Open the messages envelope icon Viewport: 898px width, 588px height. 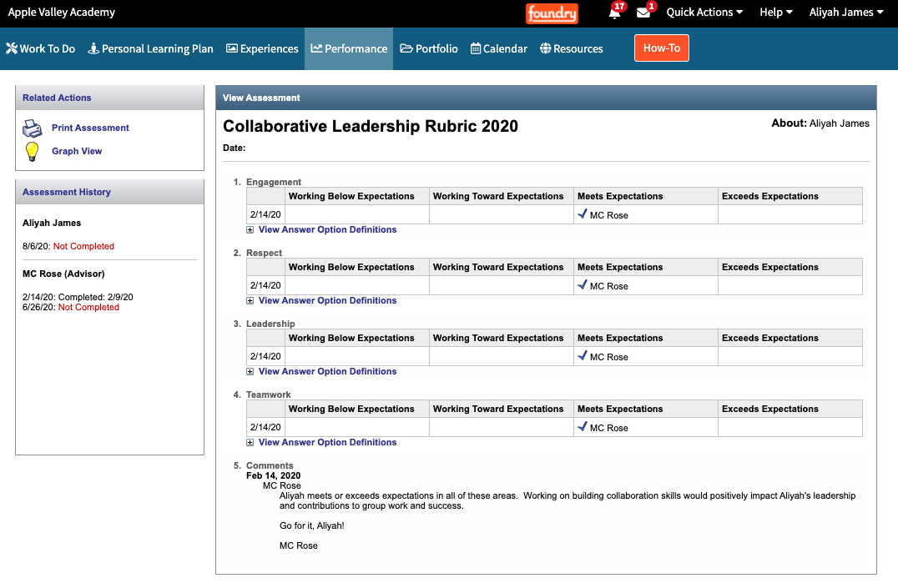click(643, 13)
